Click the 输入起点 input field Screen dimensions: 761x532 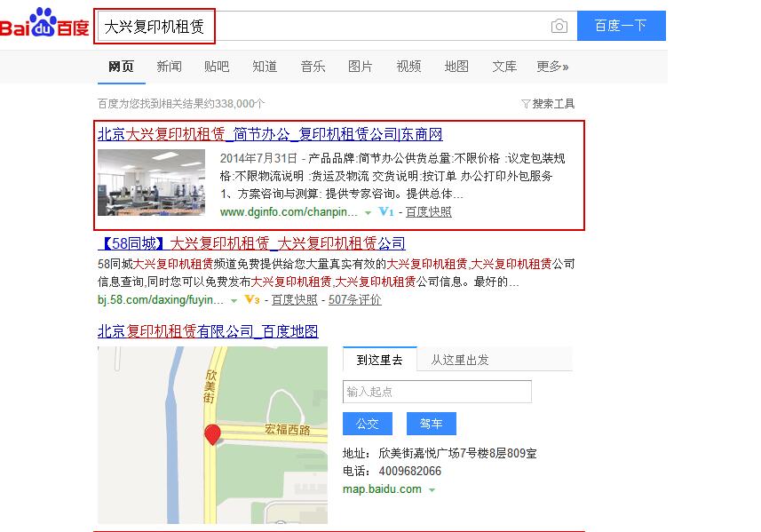click(x=437, y=392)
